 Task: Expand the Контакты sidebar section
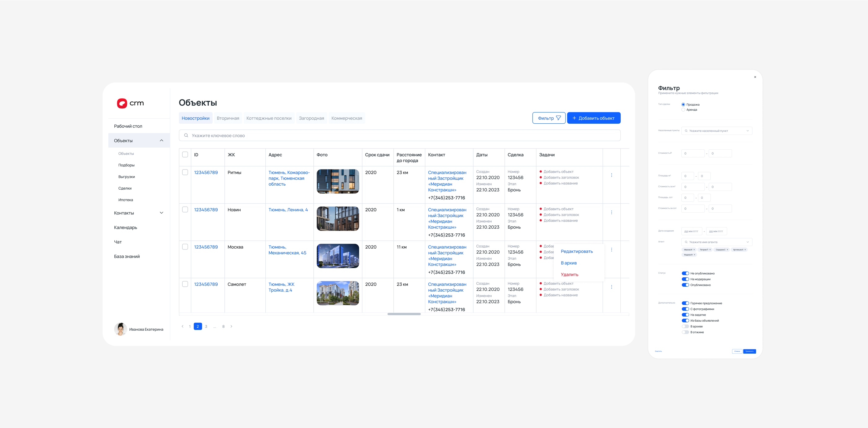click(162, 213)
